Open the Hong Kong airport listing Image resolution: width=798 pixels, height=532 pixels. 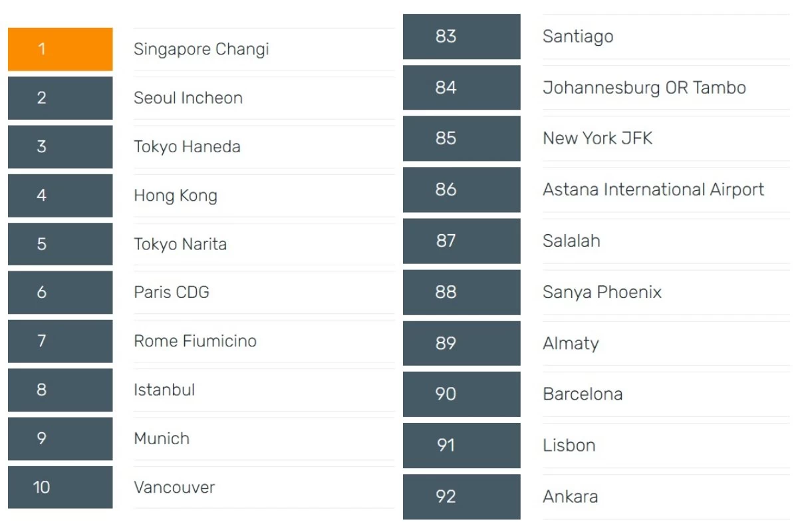(x=176, y=196)
